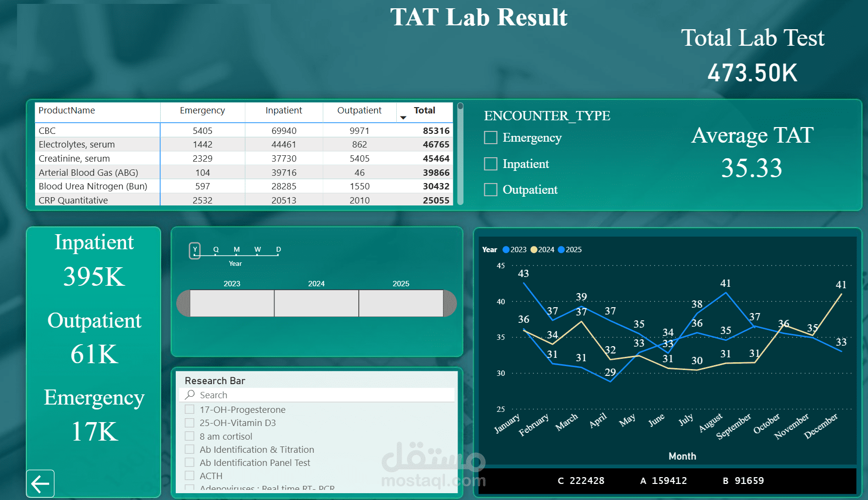
Task: Click the 2025 legend marker on the chart
Action: pyautogui.click(x=561, y=250)
